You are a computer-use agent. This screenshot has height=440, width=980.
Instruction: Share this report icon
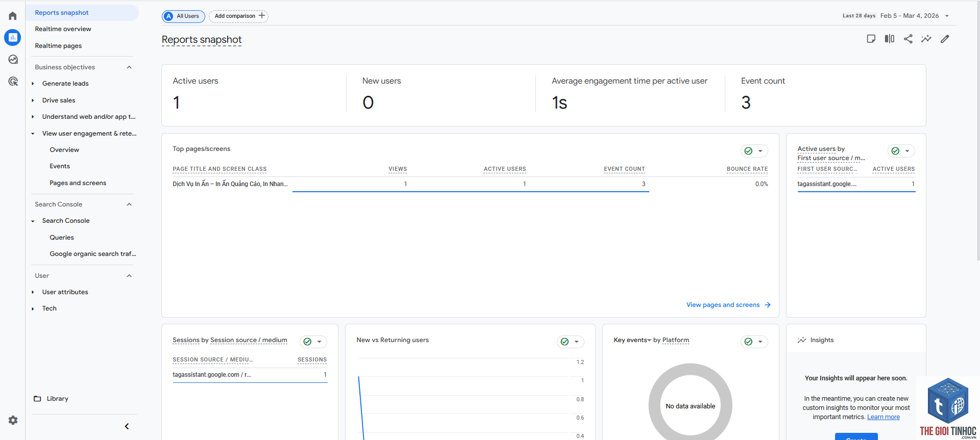(x=908, y=39)
